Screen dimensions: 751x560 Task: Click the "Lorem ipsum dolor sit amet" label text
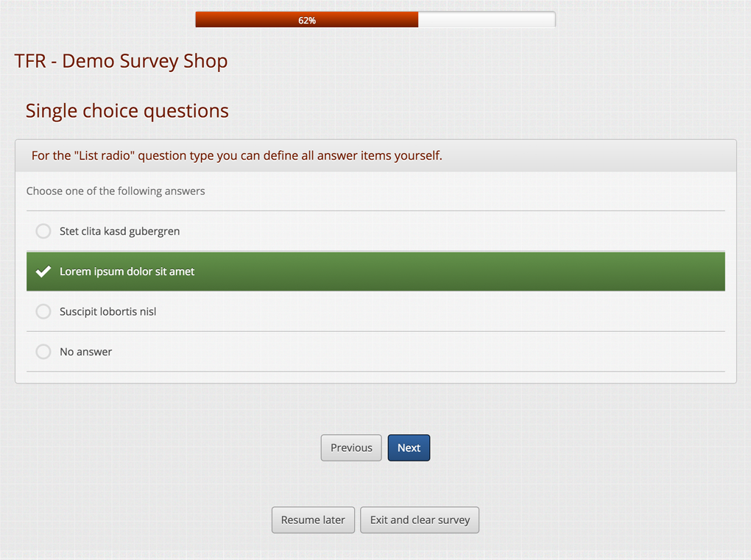(x=127, y=272)
